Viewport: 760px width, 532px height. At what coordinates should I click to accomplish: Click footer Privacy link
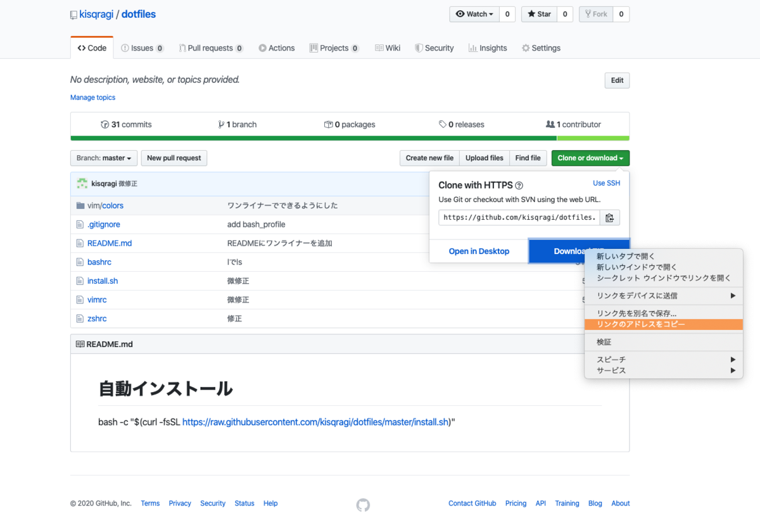click(180, 503)
